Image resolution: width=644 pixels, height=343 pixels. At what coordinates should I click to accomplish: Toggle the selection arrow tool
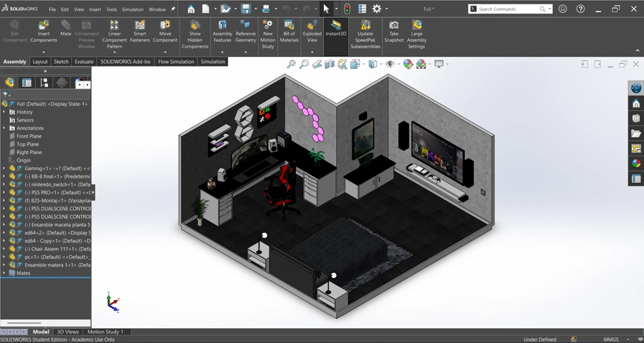(326, 9)
